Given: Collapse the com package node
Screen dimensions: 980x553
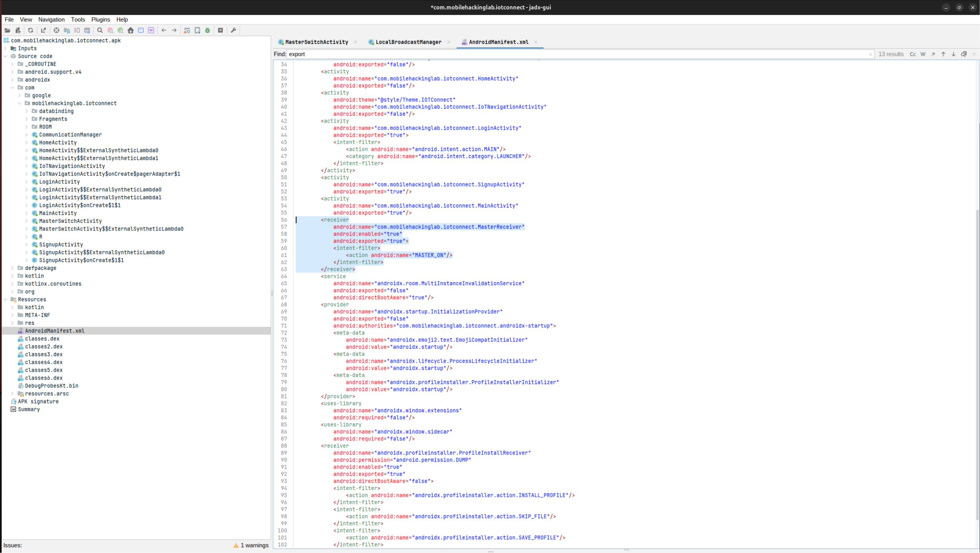Looking at the screenshot, I should pos(13,88).
